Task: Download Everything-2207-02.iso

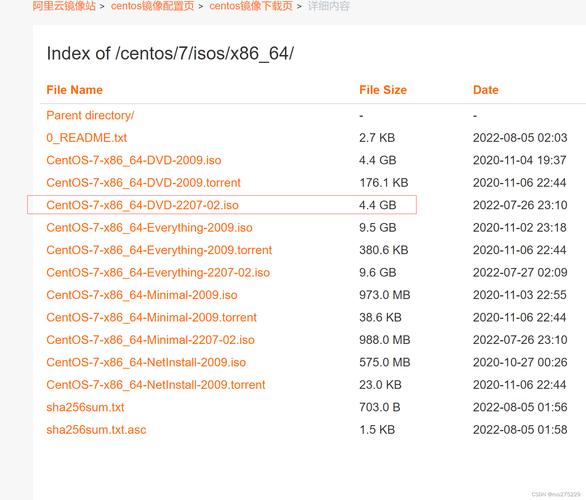Action: tap(158, 272)
